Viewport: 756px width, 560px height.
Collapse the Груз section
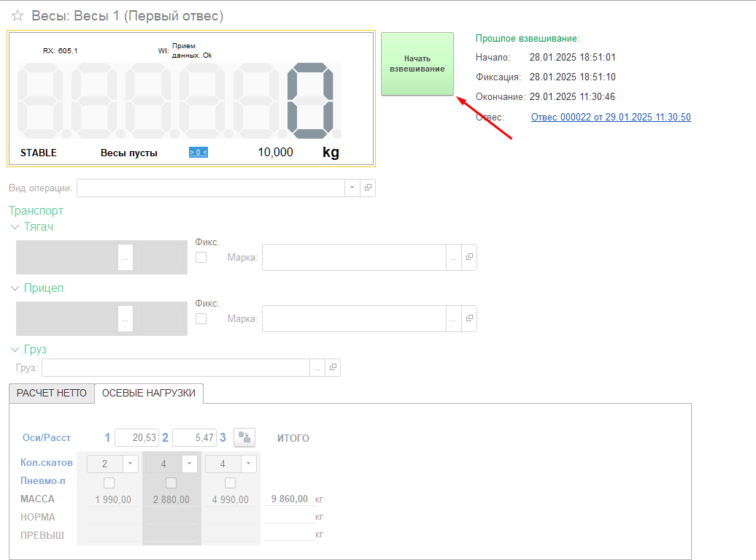click(x=15, y=350)
